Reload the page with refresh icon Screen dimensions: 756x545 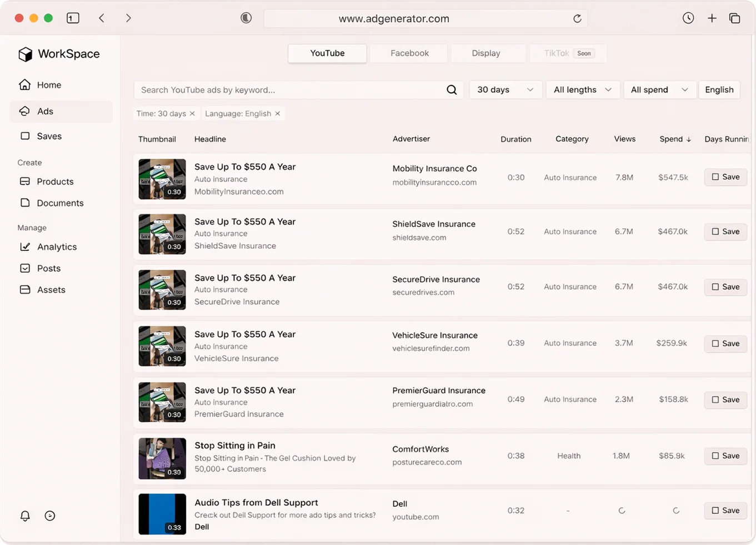(x=577, y=18)
